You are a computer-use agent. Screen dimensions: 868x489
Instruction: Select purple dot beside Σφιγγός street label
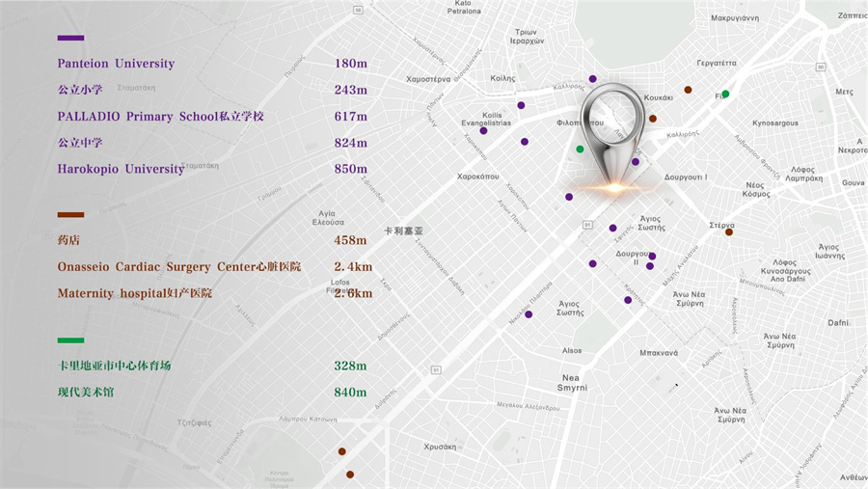(x=612, y=228)
